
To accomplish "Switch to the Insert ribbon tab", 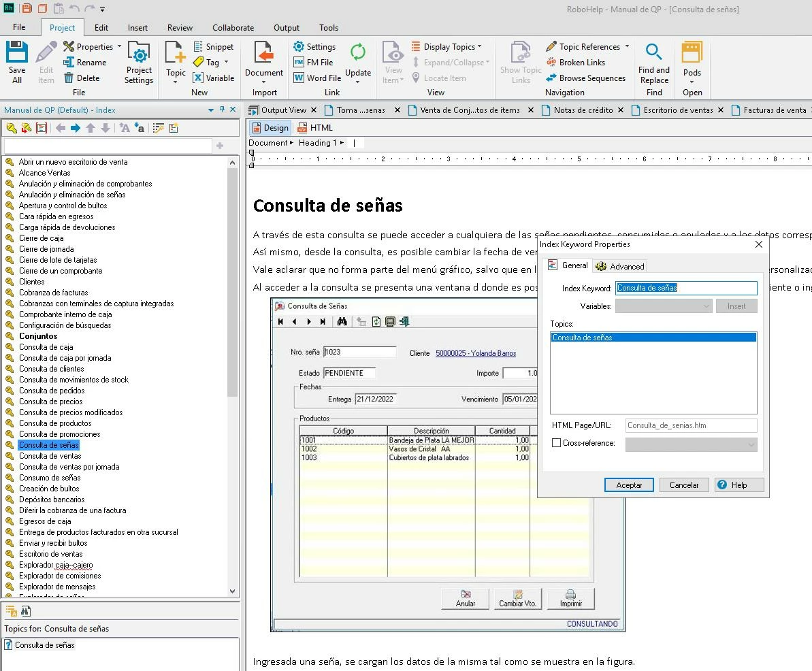I will click(x=137, y=27).
